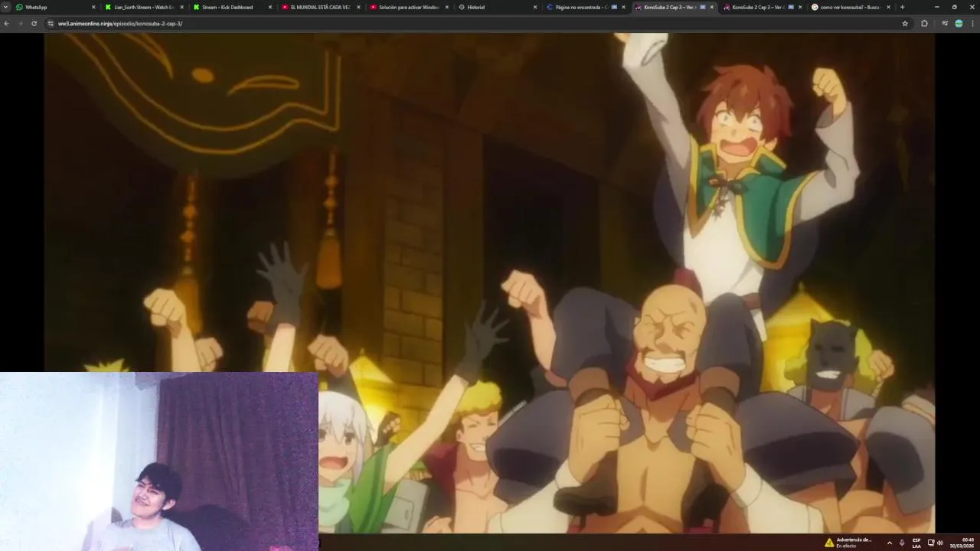Viewport: 980px width, 551px height.
Task: Open the tab search dropdown arrow
Action: point(6,7)
